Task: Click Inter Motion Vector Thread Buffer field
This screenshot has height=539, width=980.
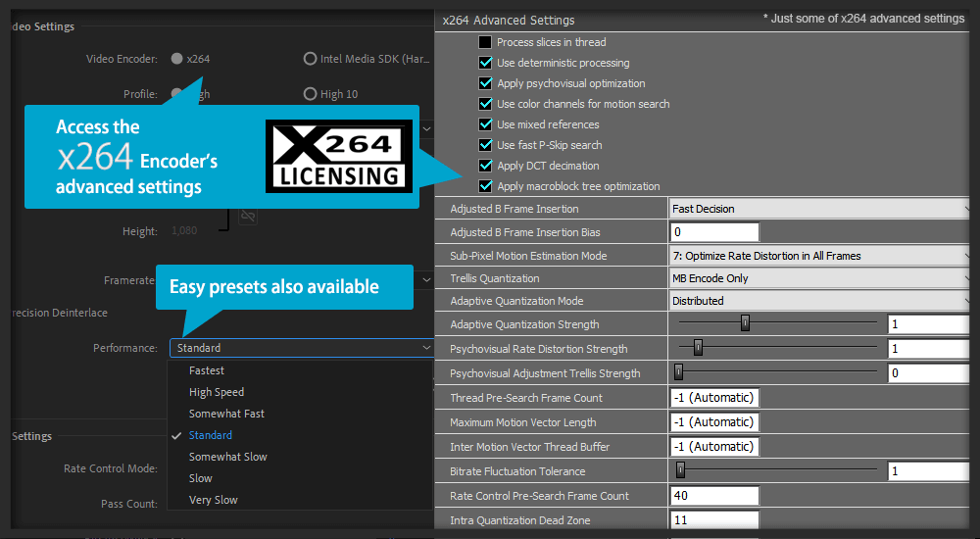Action: click(713, 447)
